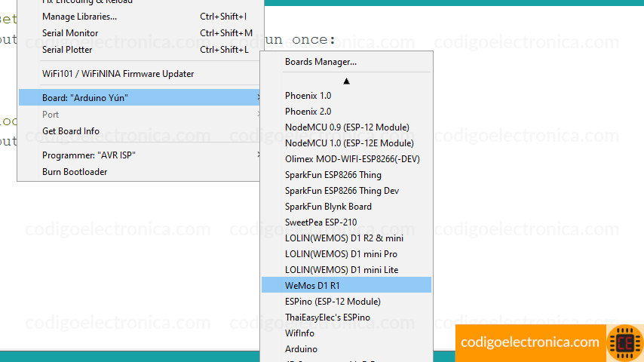Click the scroll-up arrow in board list
This screenshot has width=644, height=362.
coord(346,81)
